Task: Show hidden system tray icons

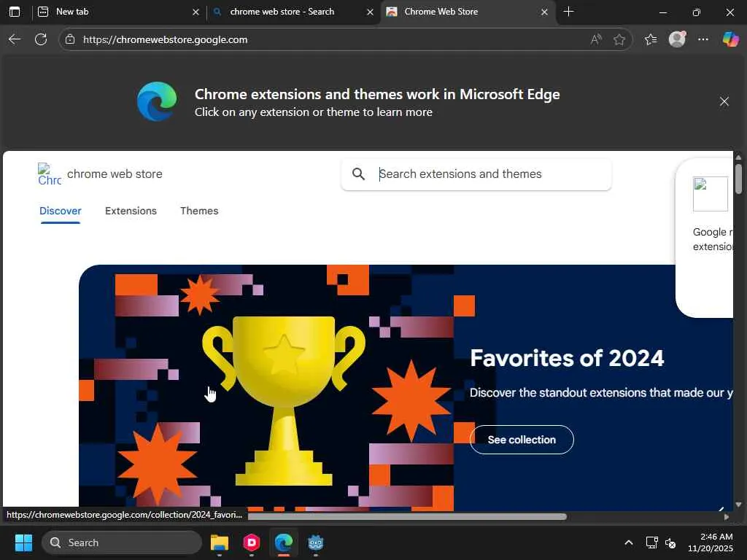Action: [629, 542]
